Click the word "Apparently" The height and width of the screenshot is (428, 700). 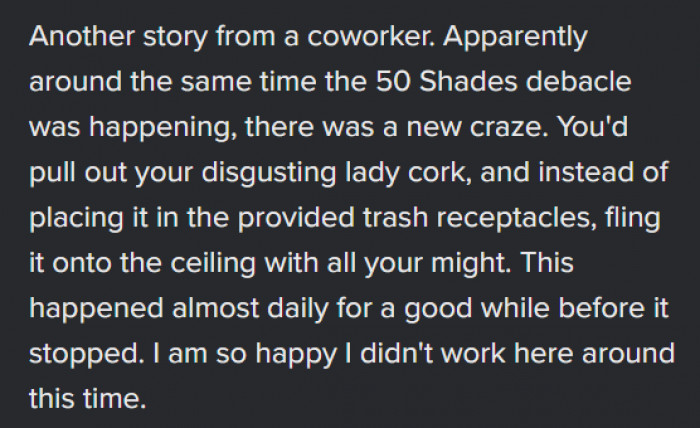click(x=515, y=37)
